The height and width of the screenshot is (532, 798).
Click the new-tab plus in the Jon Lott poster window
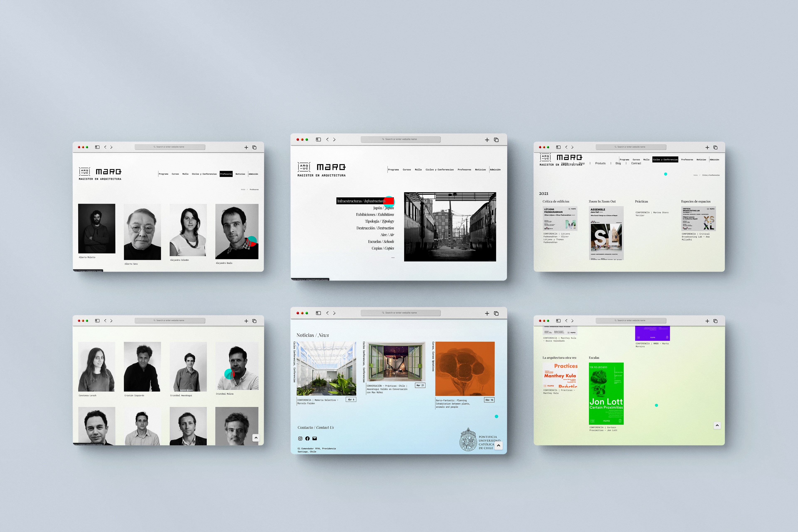click(x=707, y=321)
